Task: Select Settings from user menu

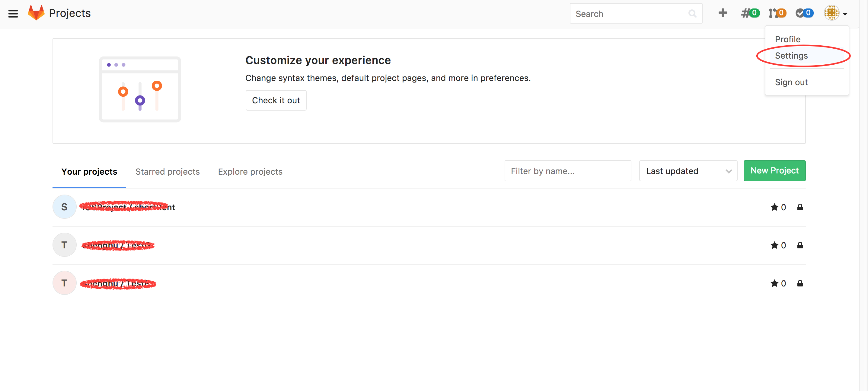Action: pos(791,56)
